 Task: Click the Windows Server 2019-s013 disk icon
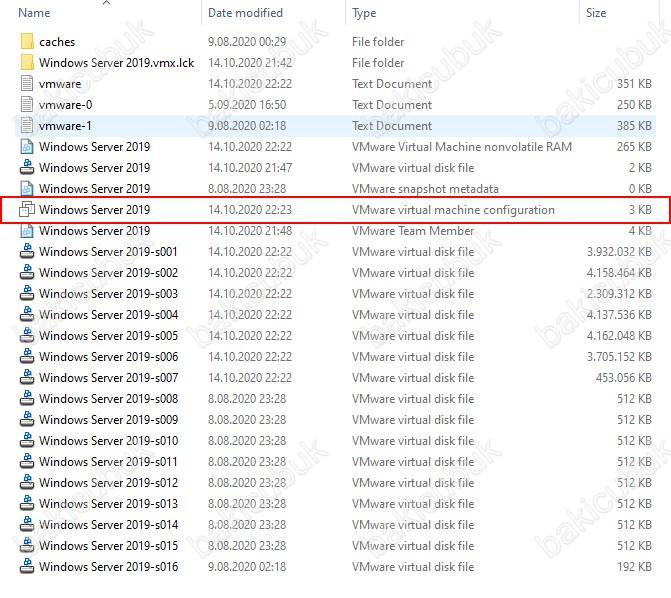(27, 503)
